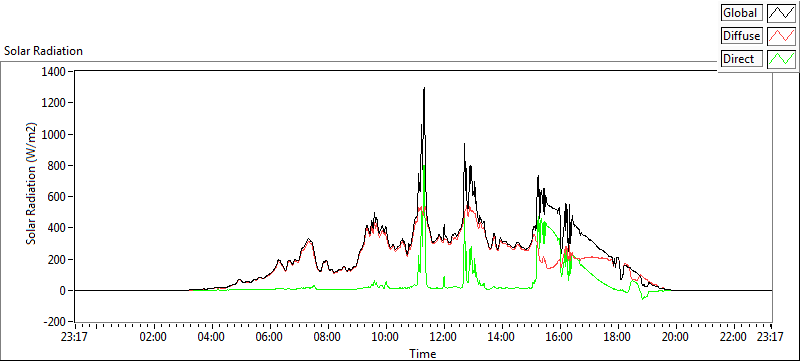Click the 22:00 time axis marker
This screenshot has width=800, height=361.
click(x=734, y=337)
